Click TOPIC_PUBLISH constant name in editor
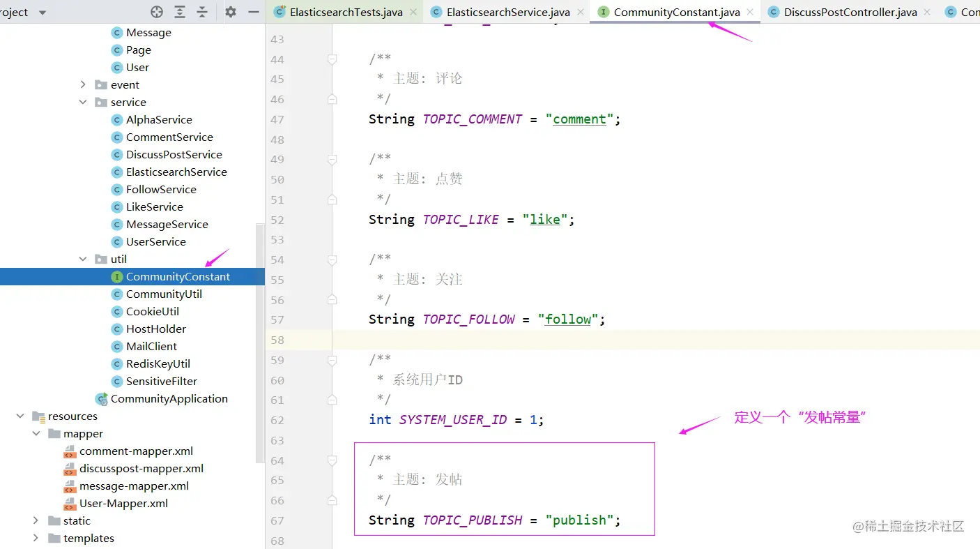980x549 pixels. pyautogui.click(x=473, y=520)
